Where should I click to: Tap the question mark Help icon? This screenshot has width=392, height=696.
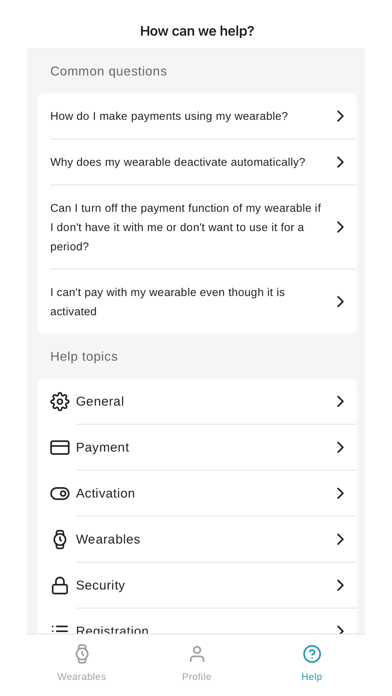312,654
